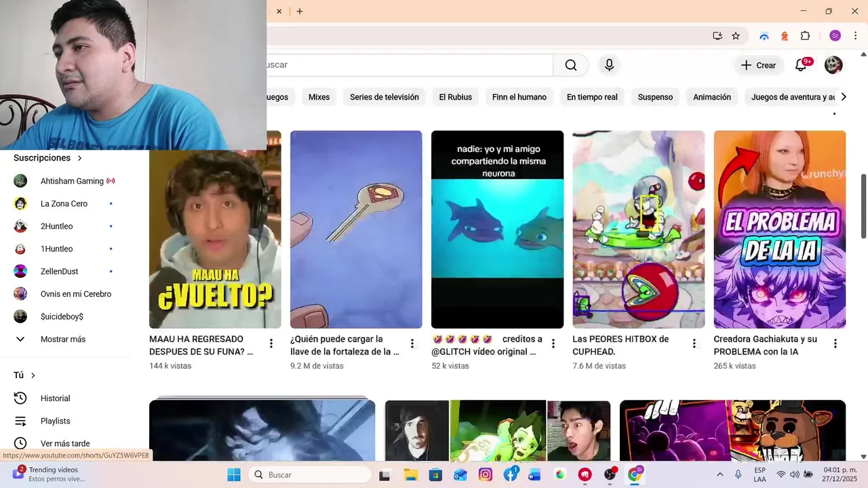Show hidden system tray icons
868x488 pixels.
tap(720, 474)
